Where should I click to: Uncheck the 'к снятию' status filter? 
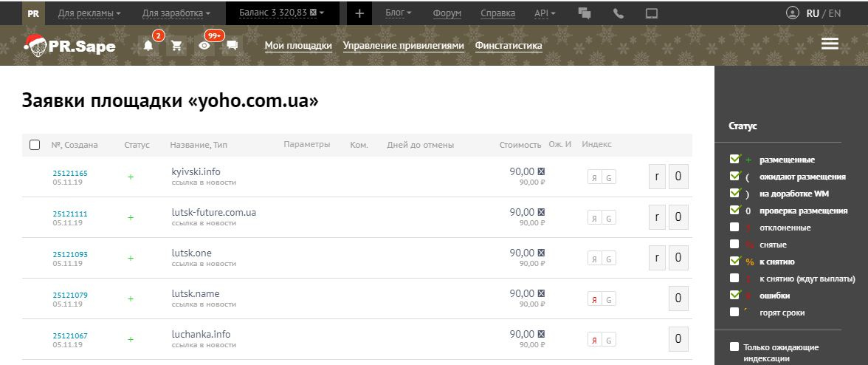pyautogui.click(x=734, y=262)
